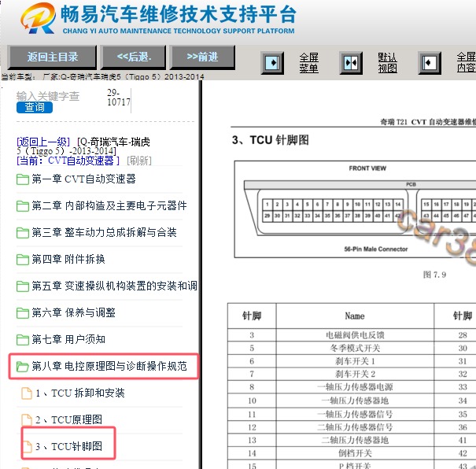Click the folder icon of 第五章
476x469 pixels.
(23, 286)
